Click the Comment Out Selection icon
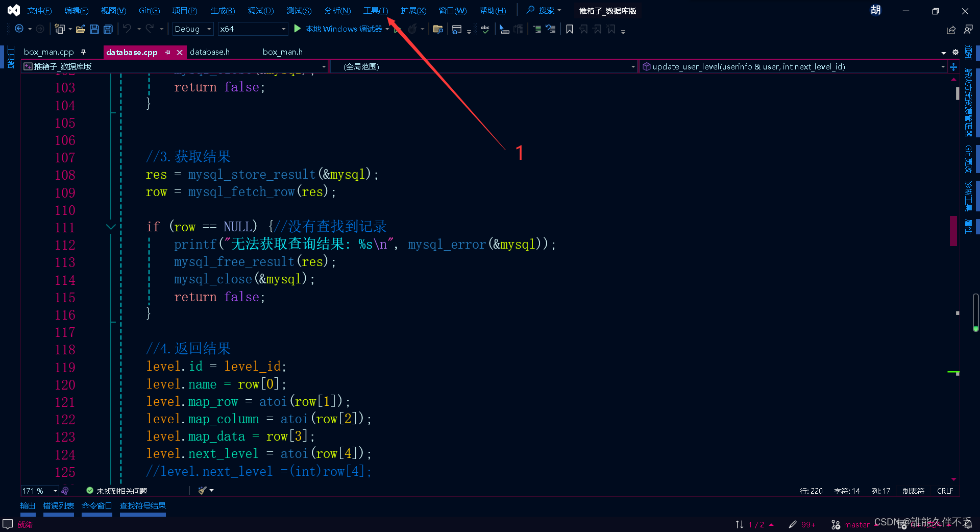This screenshot has height=532, width=980. coord(537,29)
